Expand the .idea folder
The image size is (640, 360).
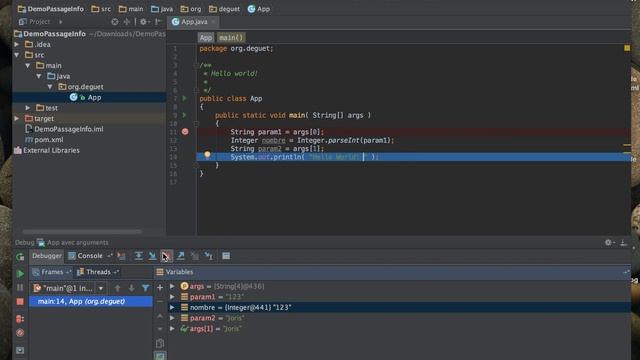click(17, 44)
